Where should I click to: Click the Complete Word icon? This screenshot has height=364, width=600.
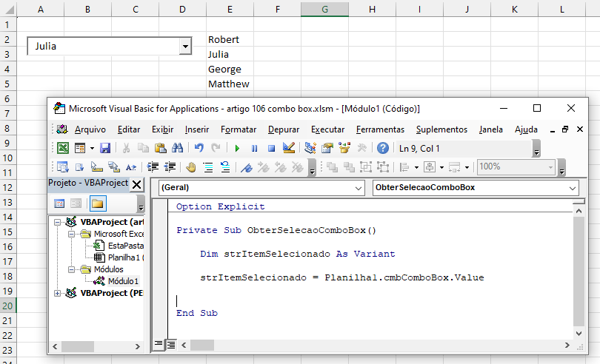131,167
